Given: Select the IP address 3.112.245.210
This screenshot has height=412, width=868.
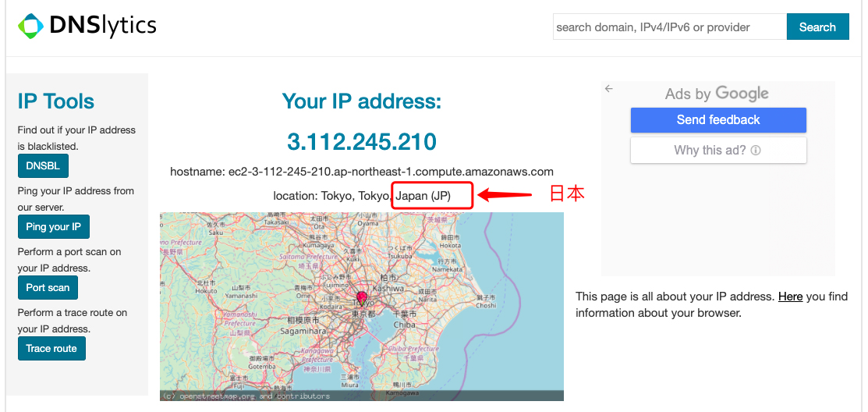Looking at the screenshot, I should [362, 142].
